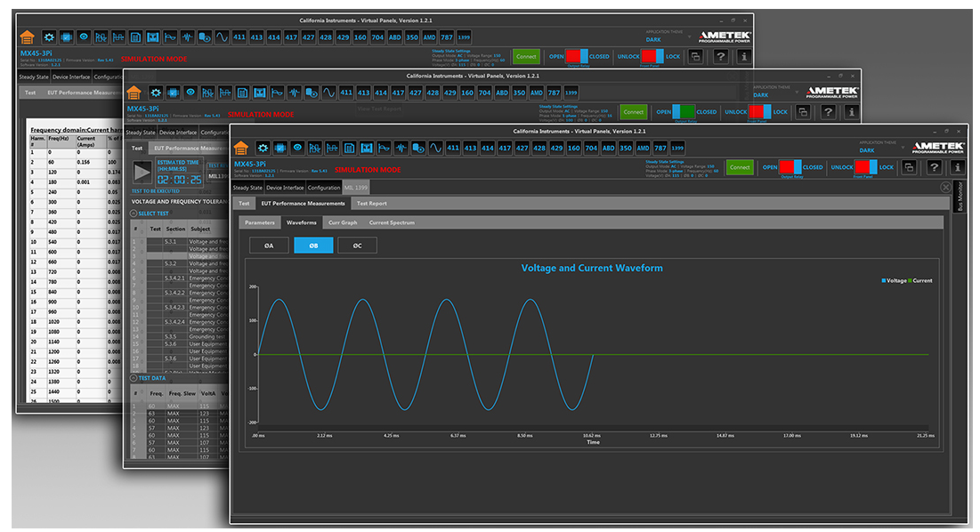
Task: Open the highlighted graph panel icon in front window
Action: (x=367, y=148)
